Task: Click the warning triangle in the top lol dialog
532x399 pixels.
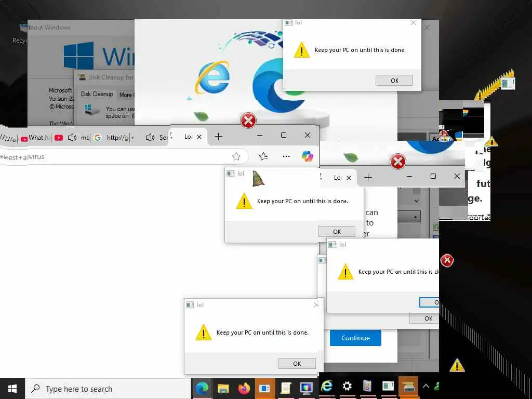Action: point(302,49)
